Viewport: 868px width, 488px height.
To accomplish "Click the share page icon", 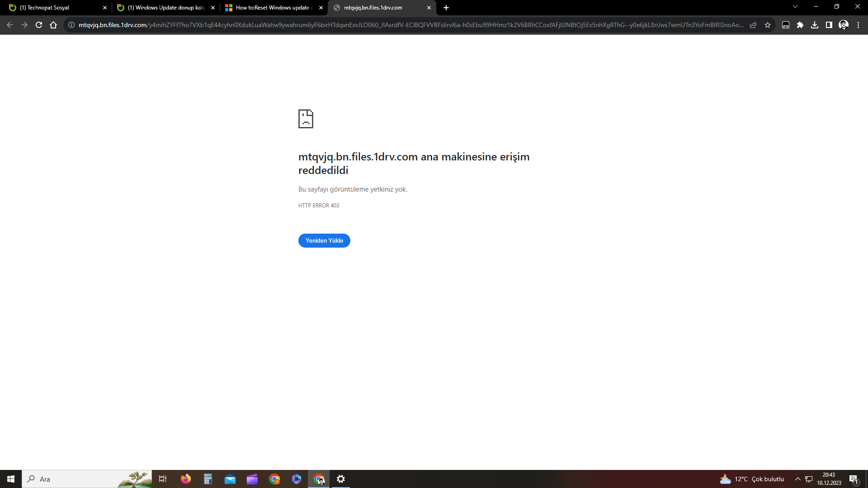I will (753, 25).
